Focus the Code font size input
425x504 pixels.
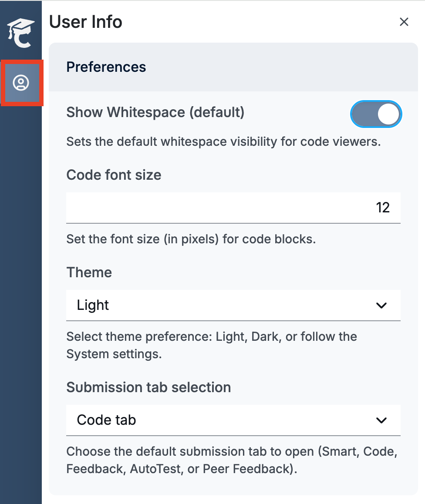coord(233,208)
